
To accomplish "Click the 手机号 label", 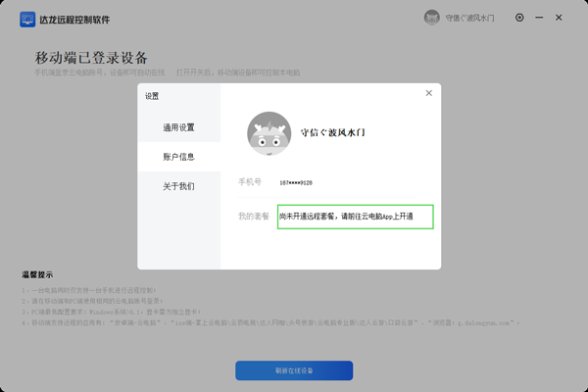I will click(x=250, y=182).
